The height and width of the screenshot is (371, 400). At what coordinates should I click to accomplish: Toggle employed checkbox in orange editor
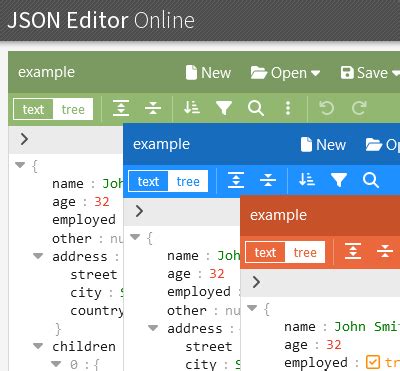(372, 362)
